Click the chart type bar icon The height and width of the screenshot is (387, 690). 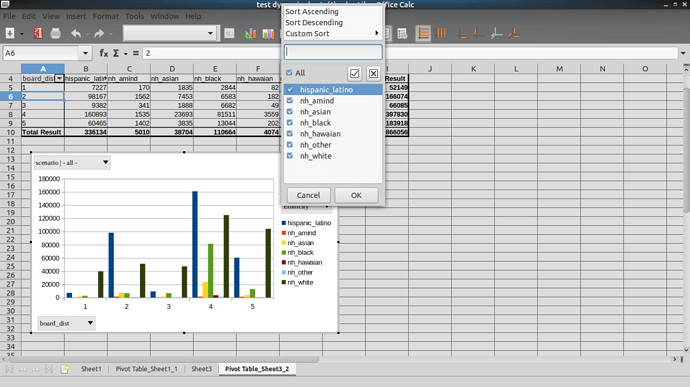tap(250, 33)
